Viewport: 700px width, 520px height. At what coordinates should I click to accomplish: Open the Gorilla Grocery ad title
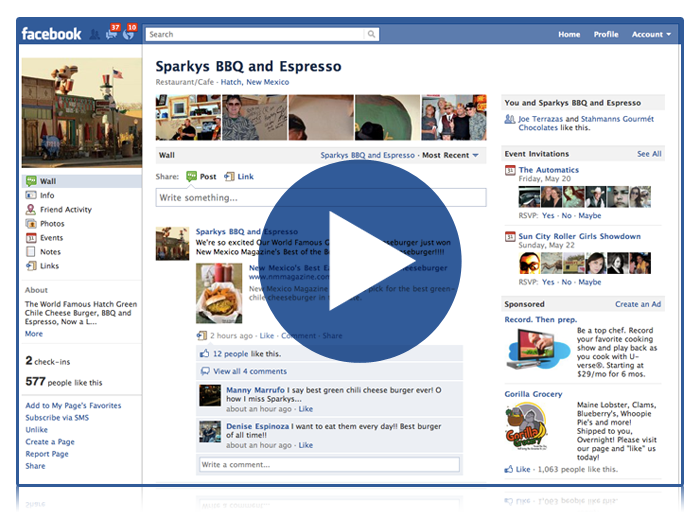click(533, 394)
